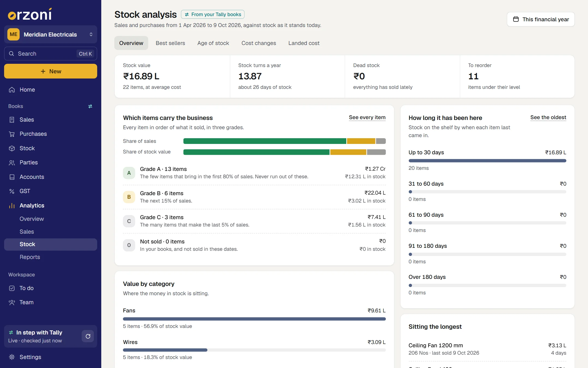Screen dimensions: 588x368
Task: Click the Accounts ledger icon
Action: coord(12,177)
